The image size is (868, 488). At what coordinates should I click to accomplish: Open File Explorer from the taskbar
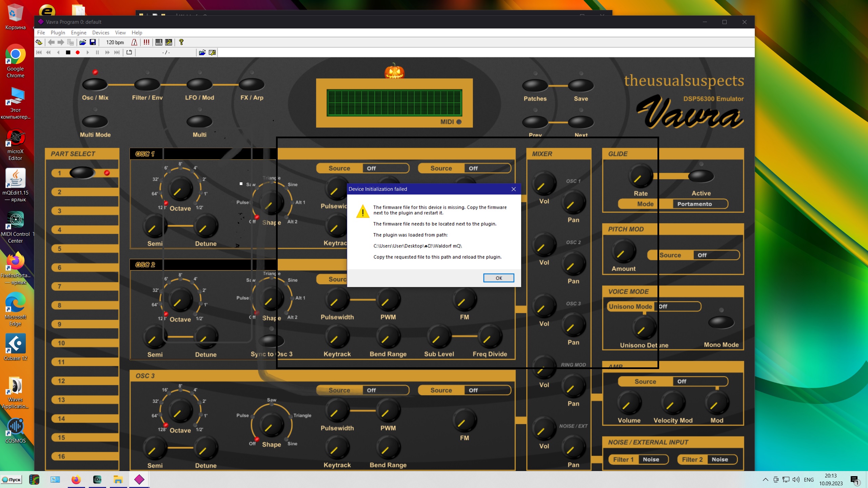pyautogui.click(x=118, y=480)
